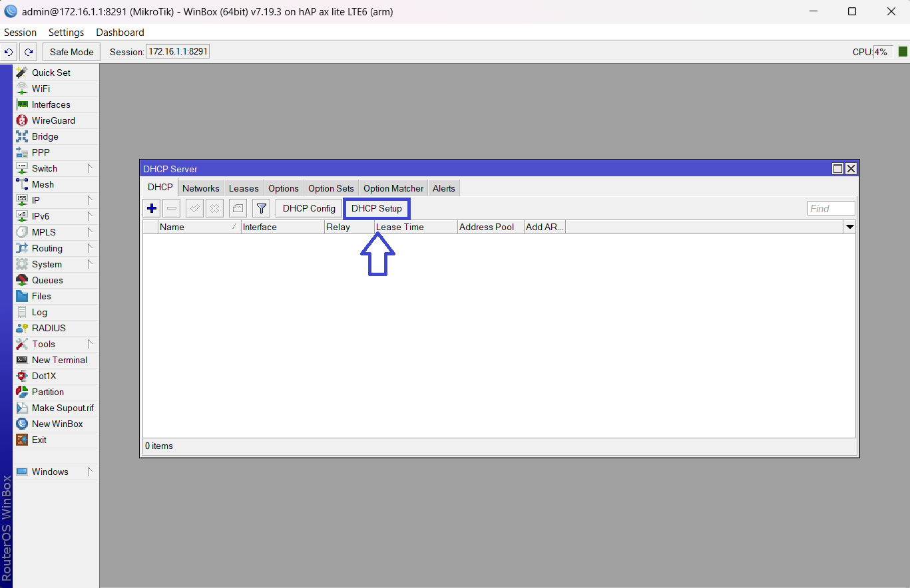910x588 pixels.
Task: Click the comment icon in DHCP Server
Action: click(x=238, y=208)
